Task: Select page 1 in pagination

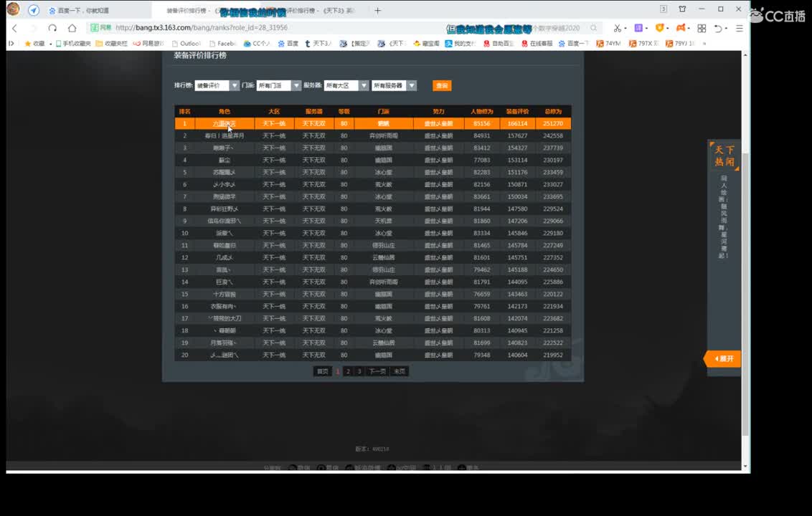Action: [x=338, y=371]
